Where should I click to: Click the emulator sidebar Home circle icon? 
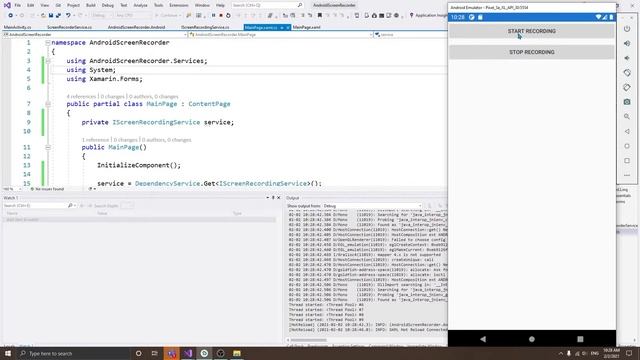pyautogui.click(x=627, y=146)
